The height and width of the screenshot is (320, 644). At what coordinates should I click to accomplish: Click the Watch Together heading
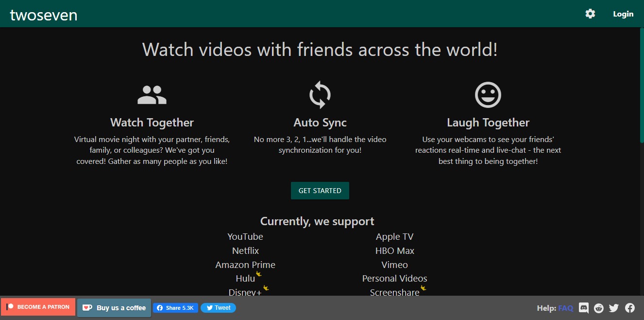point(152,123)
